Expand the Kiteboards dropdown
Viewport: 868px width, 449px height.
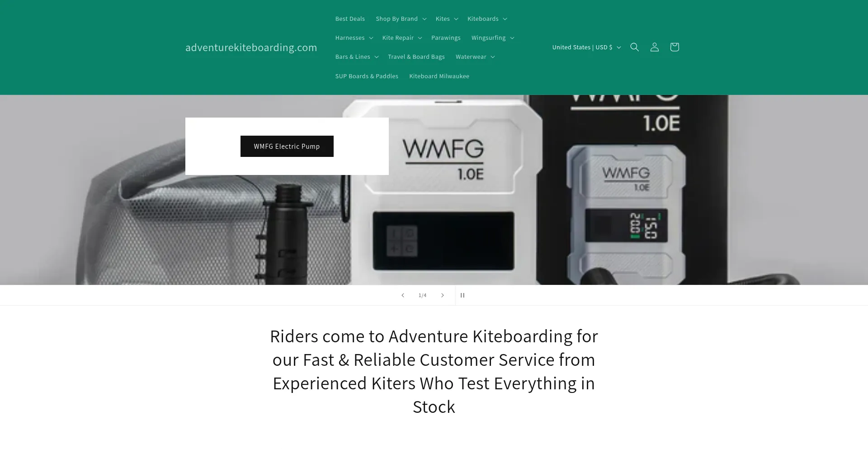pos(487,19)
